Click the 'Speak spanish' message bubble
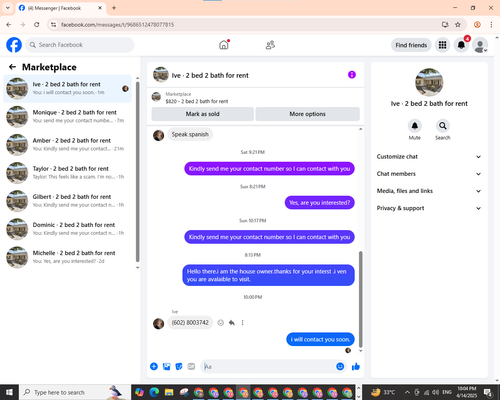Image resolution: width=500 pixels, height=400 pixels. click(190, 134)
